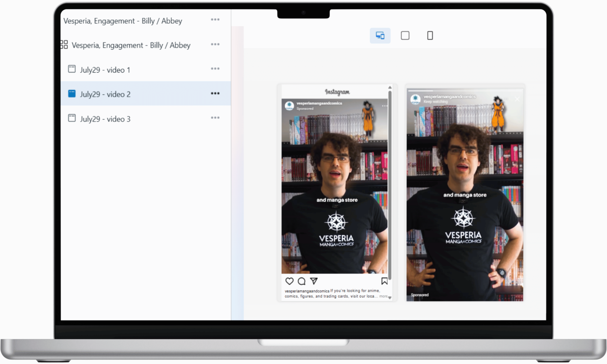Click the July29 - video 1 ad icon
The height and width of the screenshot is (364, 607).
[x=72, y=69]
